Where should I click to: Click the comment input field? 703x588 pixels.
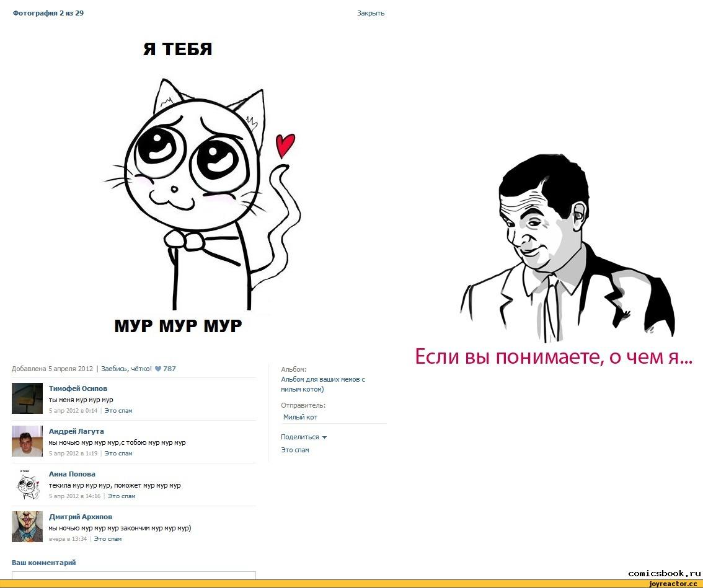tap(134, 575)
